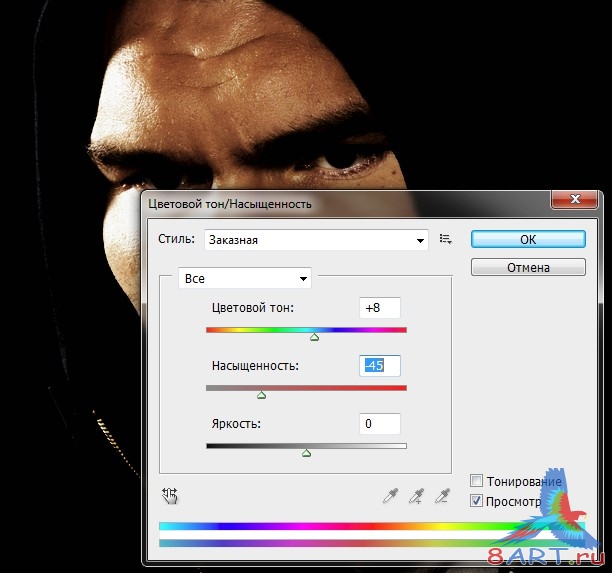Click the Яркость value field
This screenshot has width=612, height=573.
[380, 424]
